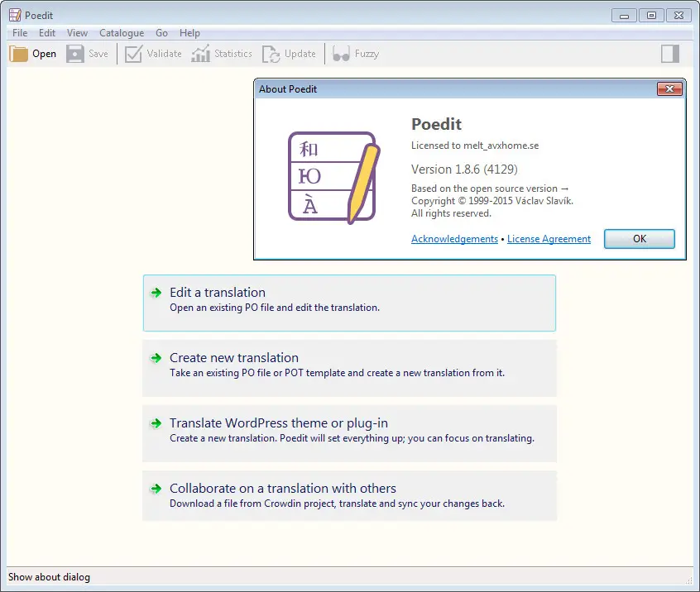Open the Help menu

tap(189, 33)
